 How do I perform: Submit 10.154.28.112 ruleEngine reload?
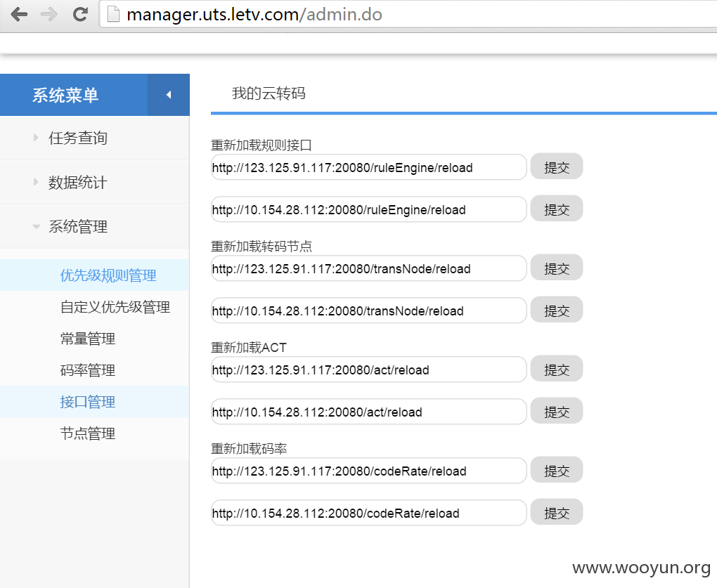click(557, 209)
